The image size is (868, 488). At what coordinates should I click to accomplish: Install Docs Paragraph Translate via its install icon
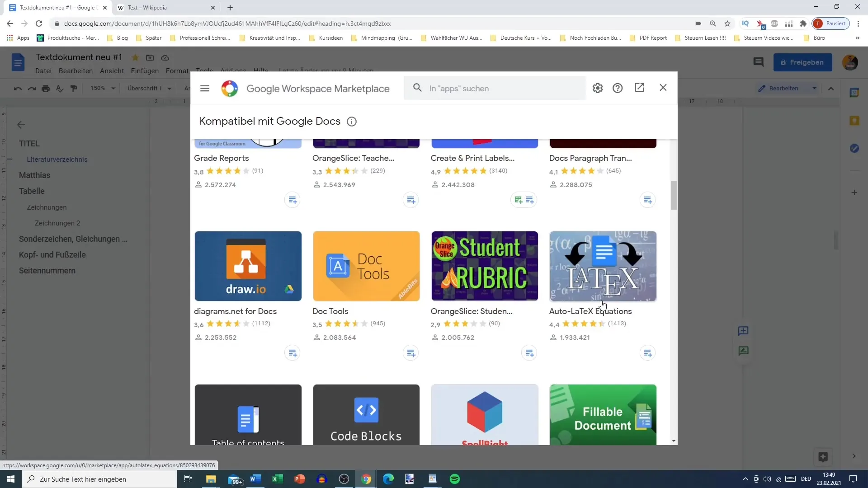[648, 200]
